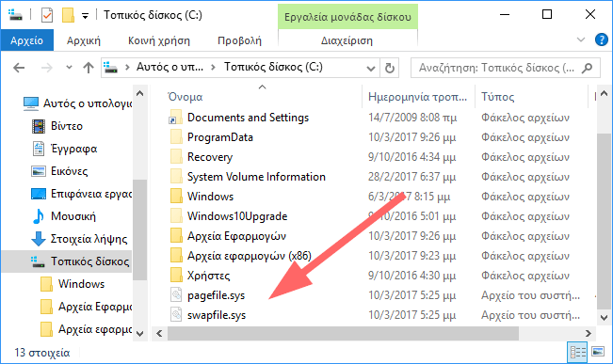Click the Back navigation arrow
Viewport: 613px width, 364px height.
tap(19, 68)
